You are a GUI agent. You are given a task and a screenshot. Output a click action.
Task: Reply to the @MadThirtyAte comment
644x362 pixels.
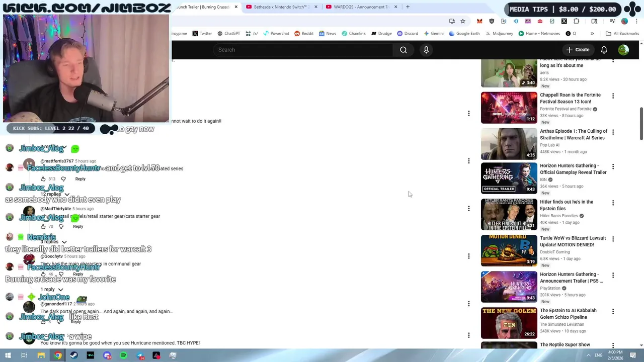pos(78,227)
